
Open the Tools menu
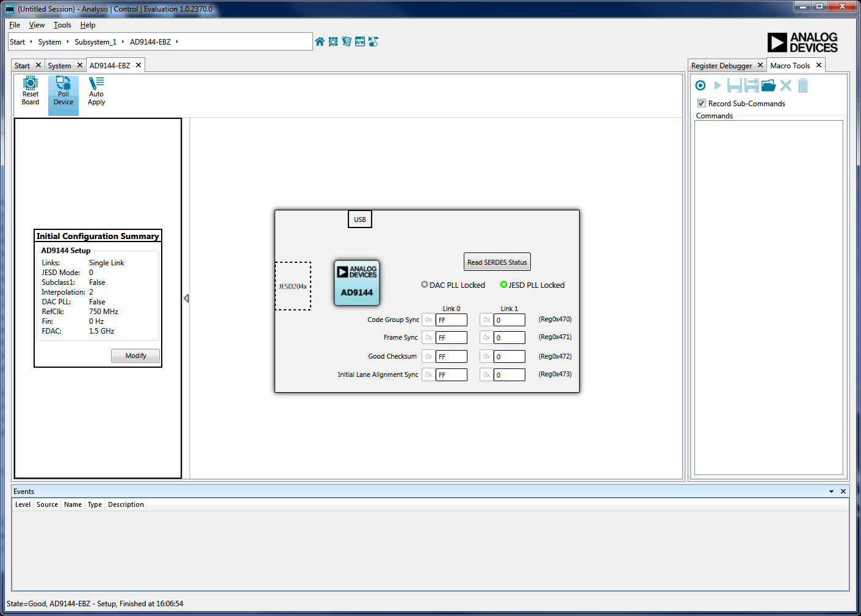[x=62, y=25]
